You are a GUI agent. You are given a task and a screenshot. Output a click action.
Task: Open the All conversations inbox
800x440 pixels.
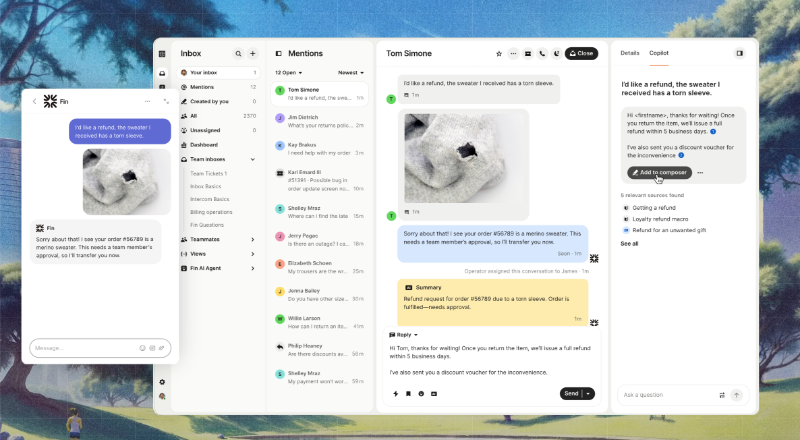[218, 116]
